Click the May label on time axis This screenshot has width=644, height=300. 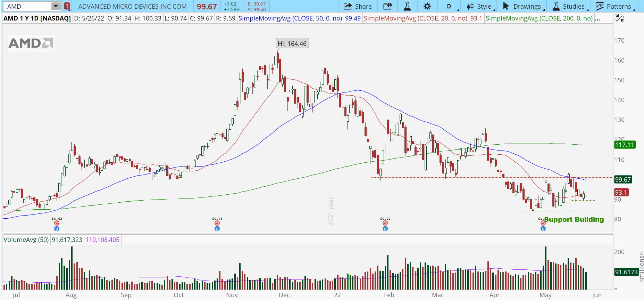[545, 295]
